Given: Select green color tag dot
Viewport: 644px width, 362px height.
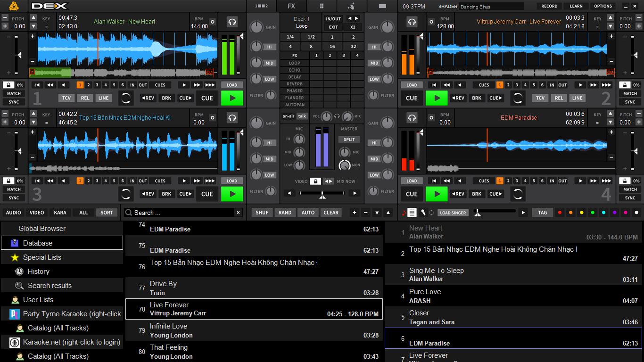Looking at the screenshot, I should [x=593, y=213].
